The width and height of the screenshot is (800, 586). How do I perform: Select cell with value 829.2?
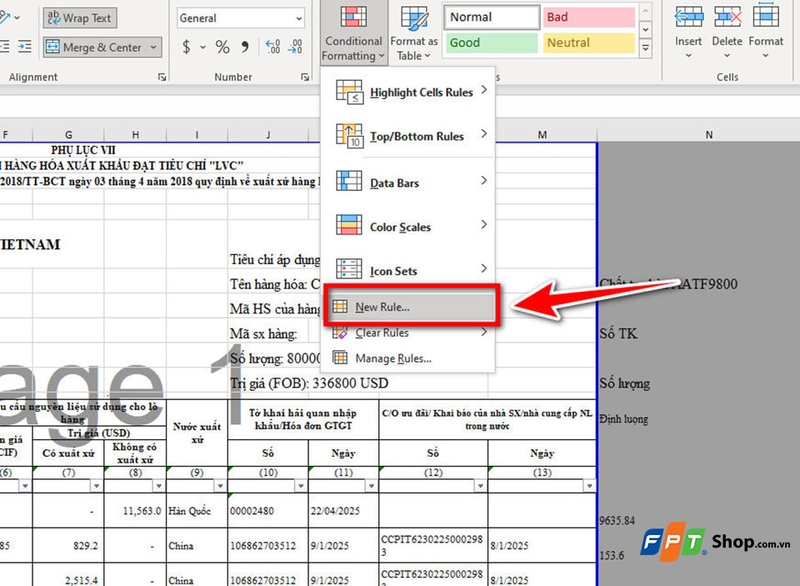tap(68, 545)
